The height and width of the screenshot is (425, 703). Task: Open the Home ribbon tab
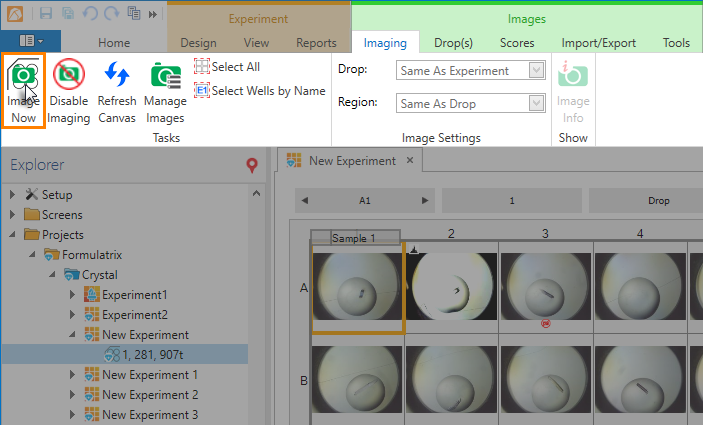pyautogui.click(x=114, y=43)
